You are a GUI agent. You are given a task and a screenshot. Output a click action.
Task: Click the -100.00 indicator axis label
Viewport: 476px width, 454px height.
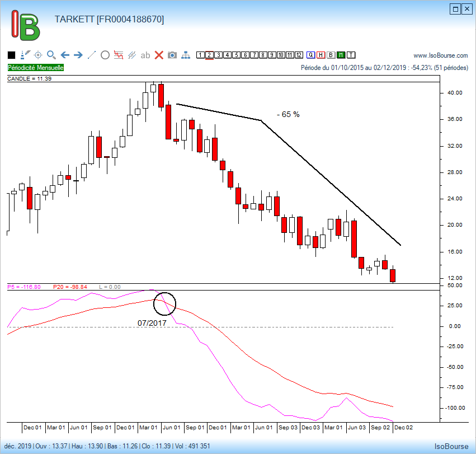[455, 408]
